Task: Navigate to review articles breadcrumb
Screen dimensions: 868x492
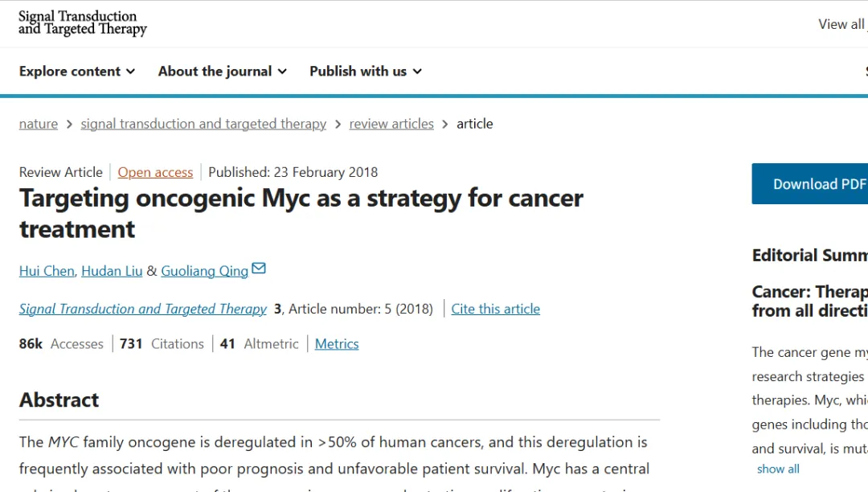Action: 391,124
